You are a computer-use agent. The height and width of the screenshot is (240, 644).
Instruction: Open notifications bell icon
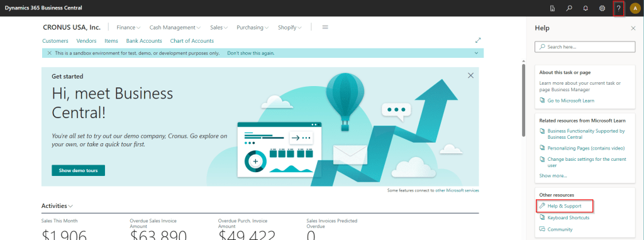click(x=586, y=8)
